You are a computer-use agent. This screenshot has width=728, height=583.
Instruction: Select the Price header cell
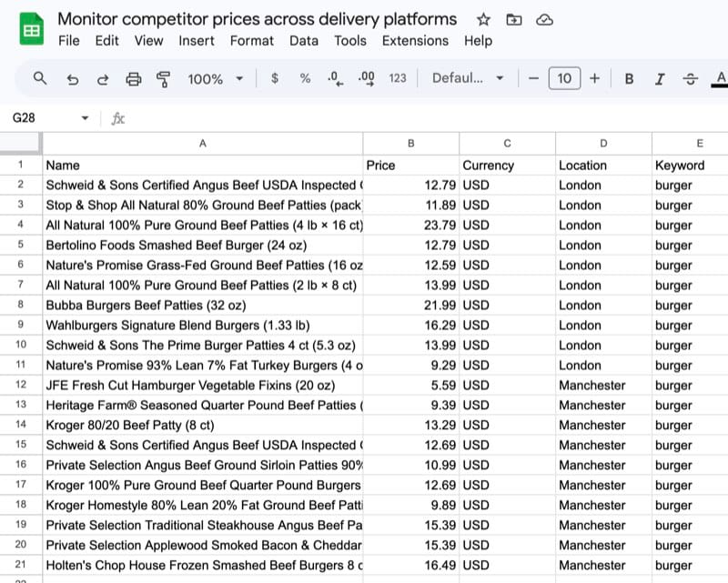411,166
